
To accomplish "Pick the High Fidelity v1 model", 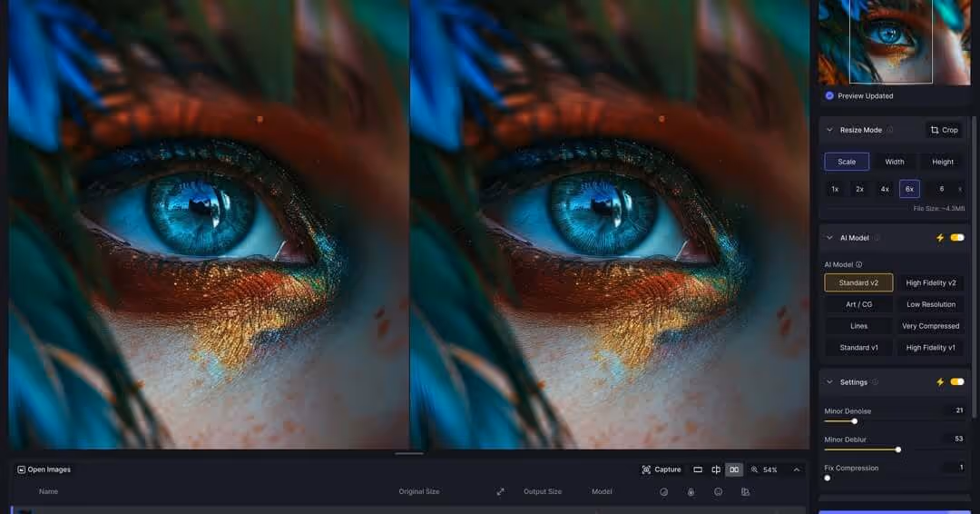I will (x=931, y=348).
